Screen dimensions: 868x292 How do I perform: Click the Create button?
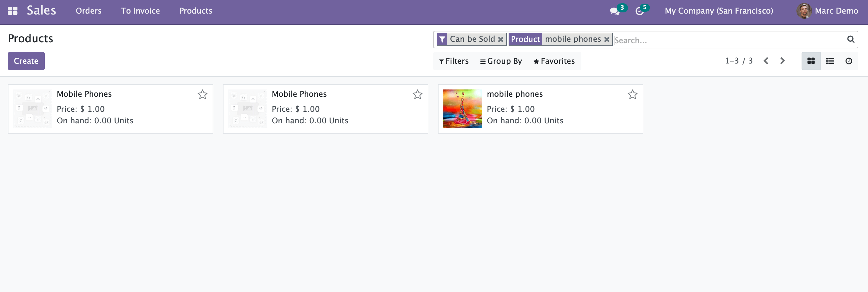click(x=26, y=61)
